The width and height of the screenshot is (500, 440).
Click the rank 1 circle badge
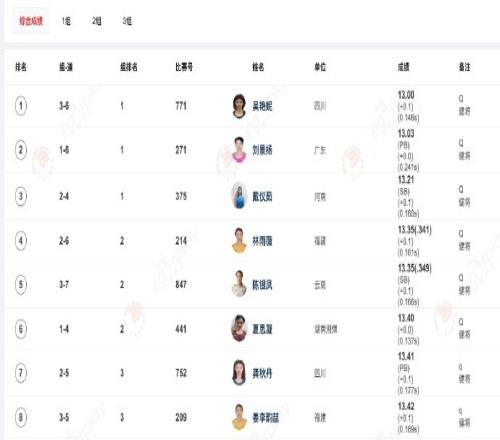[x=21, y=106]
